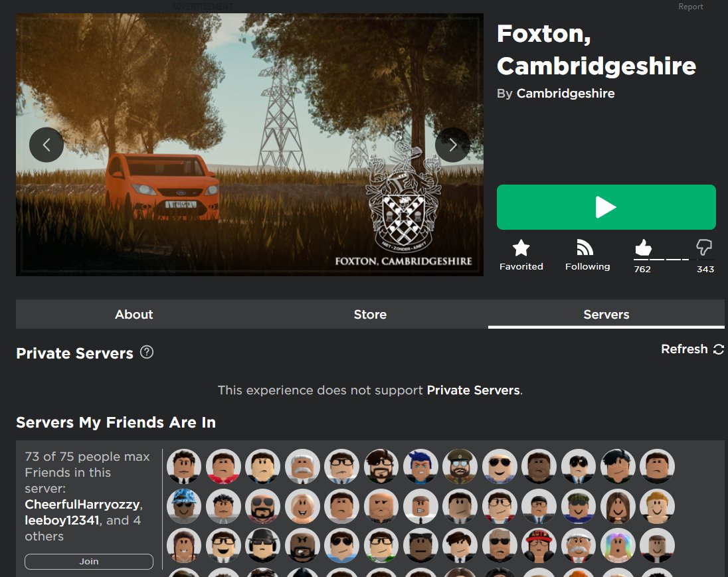The height and width of the screenshot is (577, 728).
Task: Open CheerfulHarryozzy friend profile
Action: [82, 504]
